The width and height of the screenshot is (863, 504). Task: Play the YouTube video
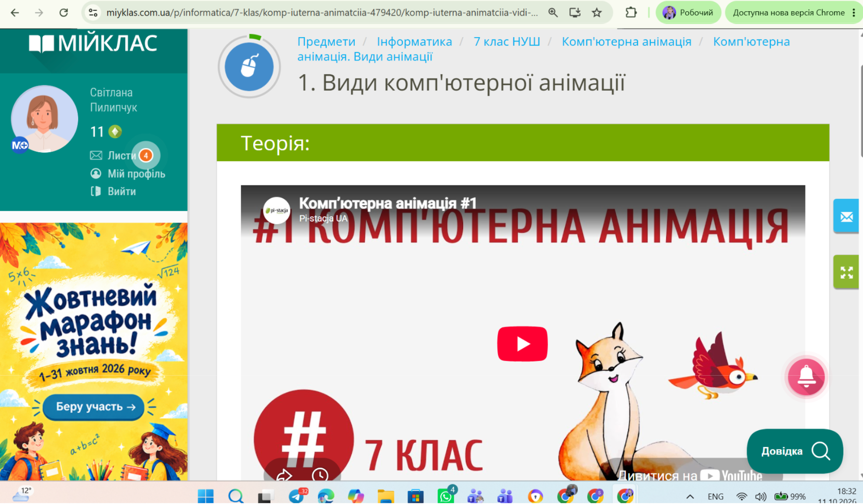(x=522, y=344)
